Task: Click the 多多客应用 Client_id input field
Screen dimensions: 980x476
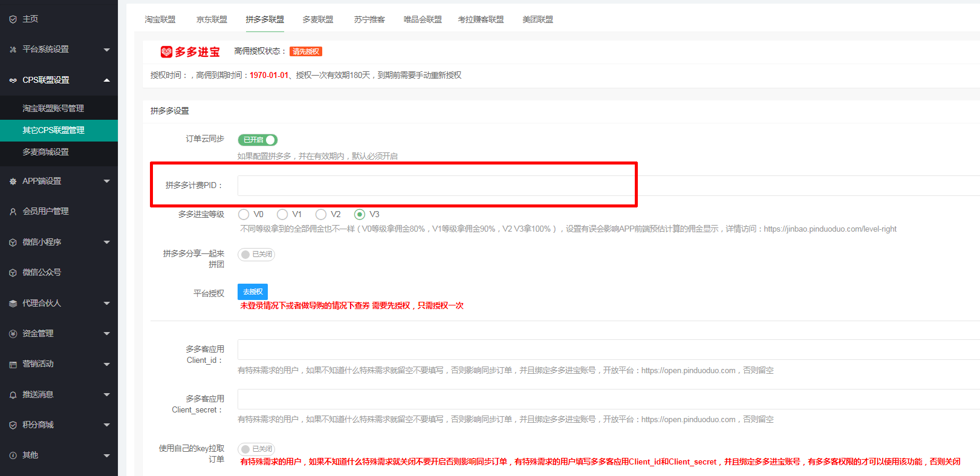Action: coord(609,350)
